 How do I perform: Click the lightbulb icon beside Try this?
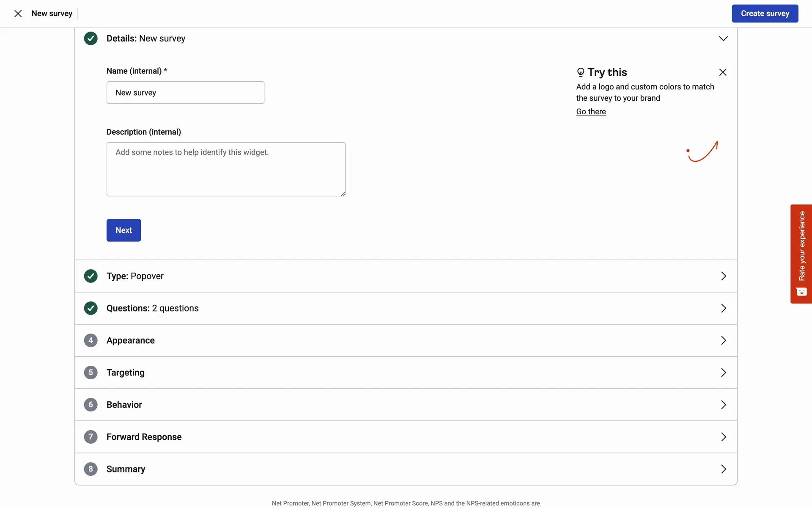[x=581, y=72]
